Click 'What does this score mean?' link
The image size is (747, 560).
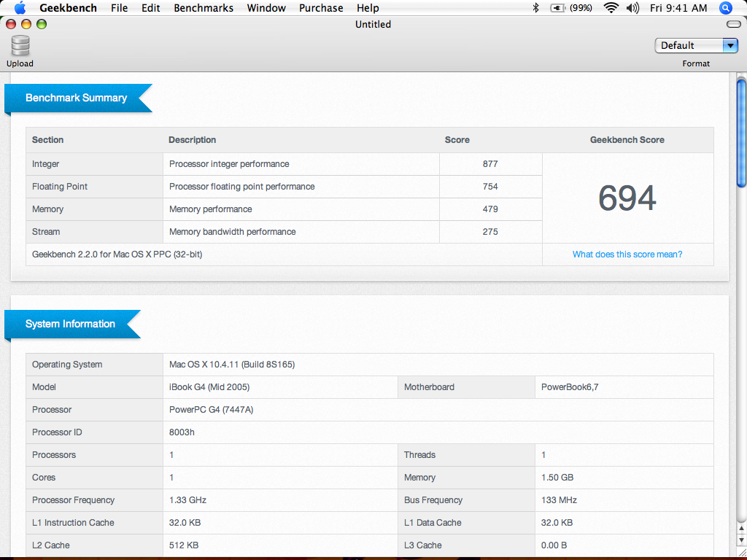(x=627, y=254)
